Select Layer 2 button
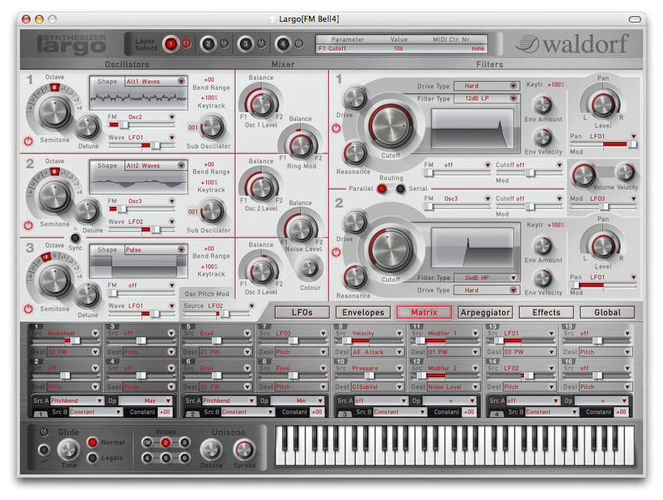The image size is (663, 500). click(x=208, y=44)
